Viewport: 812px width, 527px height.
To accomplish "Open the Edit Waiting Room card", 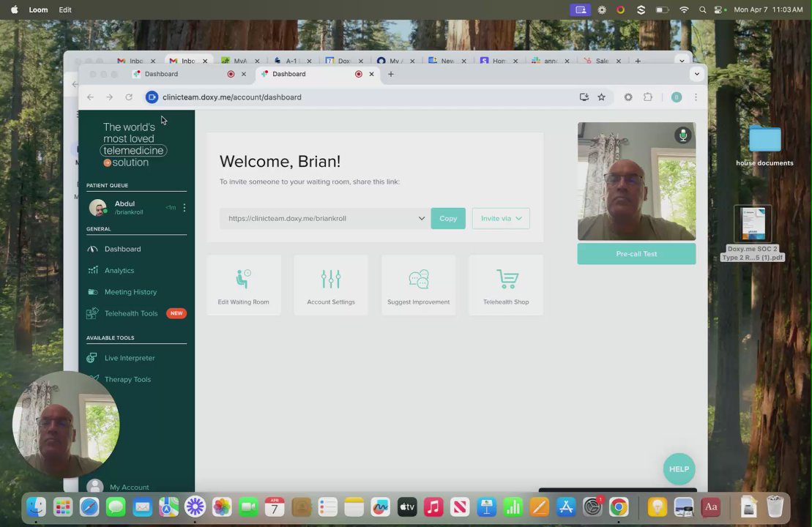I will pos(243,285).
